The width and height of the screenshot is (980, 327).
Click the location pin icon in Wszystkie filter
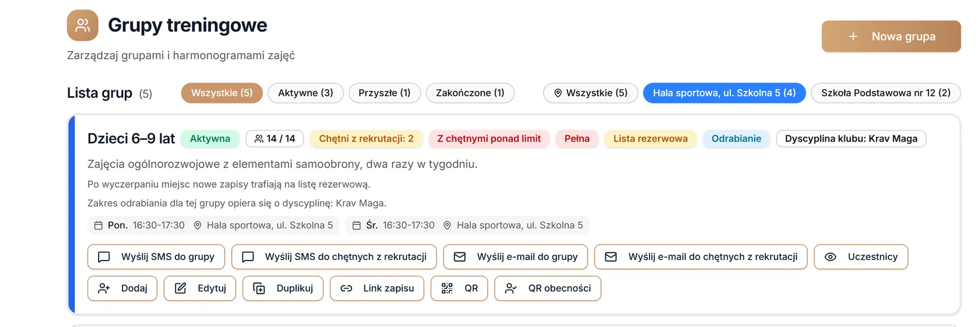[558, 93]
